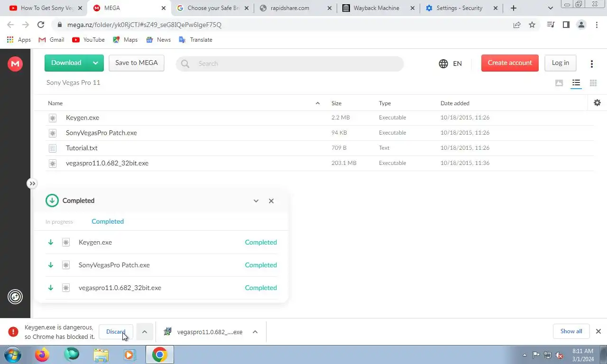Toggle Name column sort arrow
The width and height of the screenshot is (607, 364).
(318, 103)
